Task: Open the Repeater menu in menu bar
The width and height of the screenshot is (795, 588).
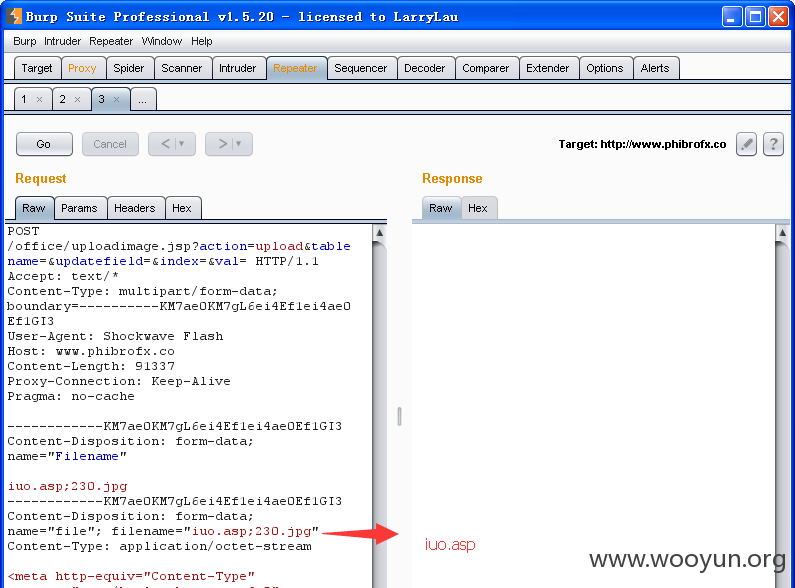Action: tap(111, 41)
